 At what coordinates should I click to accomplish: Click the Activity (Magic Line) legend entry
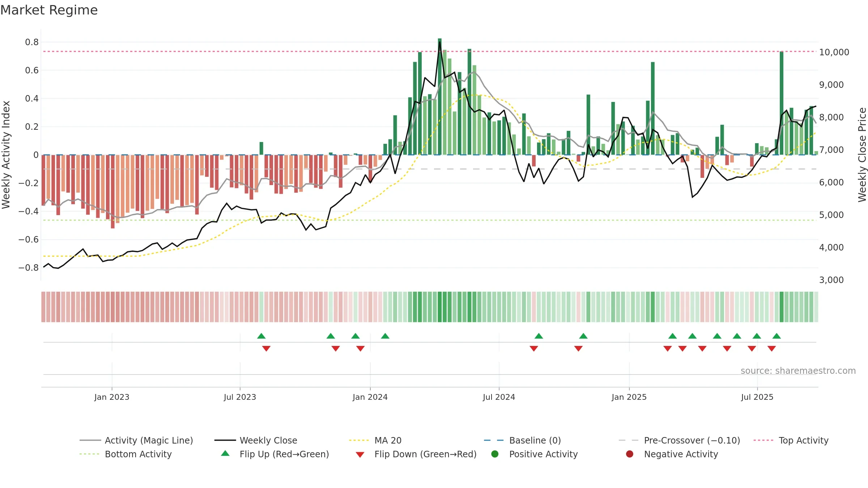pos(136,440)
